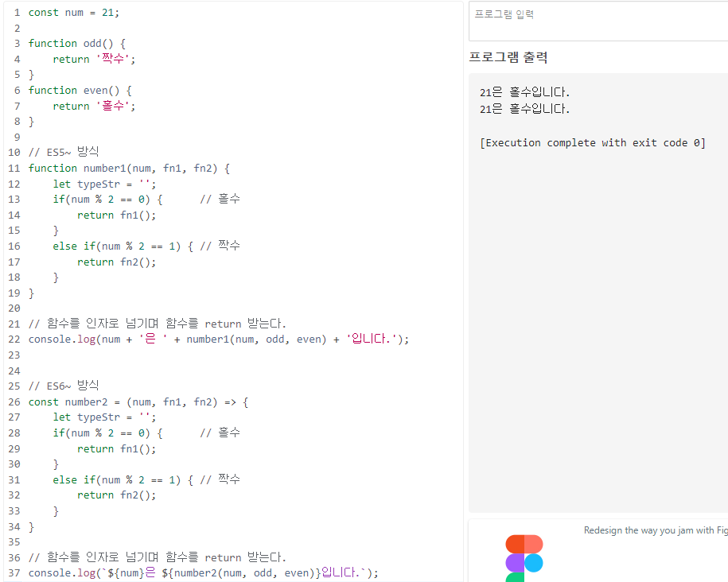Click the second '21은 홀수입니다.' output line
This screenshot has width=728, height=582.
tap(524, 109)
